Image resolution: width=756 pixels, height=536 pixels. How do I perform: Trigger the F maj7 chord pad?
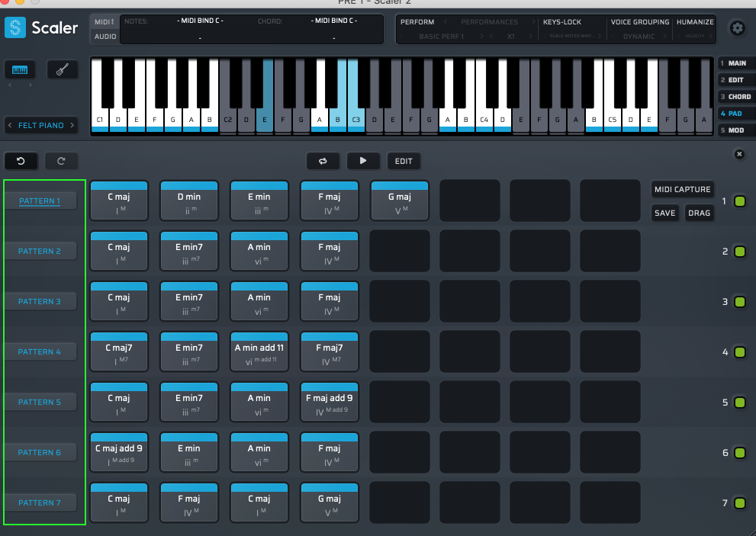tap(330, 351)
